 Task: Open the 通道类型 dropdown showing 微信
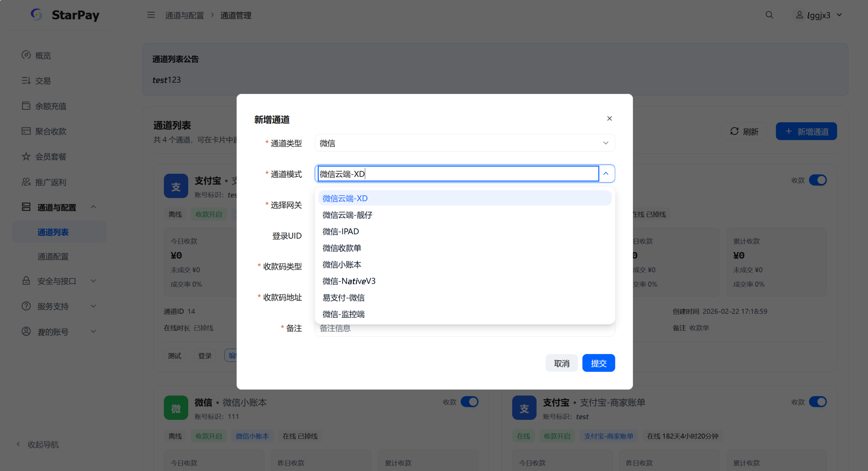pos(465,143)
